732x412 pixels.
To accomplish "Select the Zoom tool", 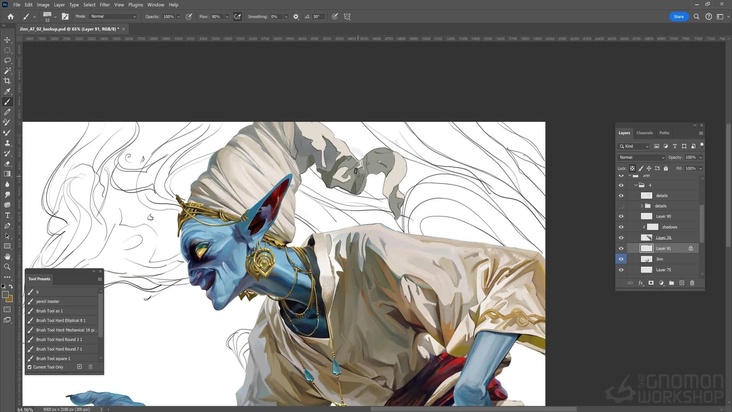I will tap(7, 266).
